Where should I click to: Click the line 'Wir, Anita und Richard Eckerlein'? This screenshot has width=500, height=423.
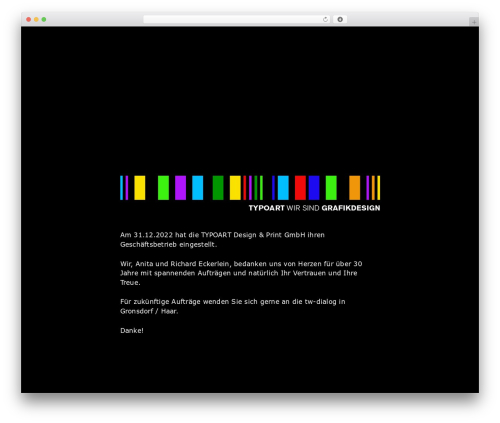(241, 264)
